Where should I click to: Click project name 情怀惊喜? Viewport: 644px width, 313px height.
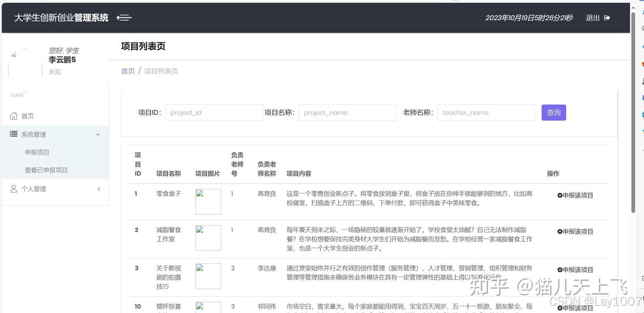pos(169,307)
